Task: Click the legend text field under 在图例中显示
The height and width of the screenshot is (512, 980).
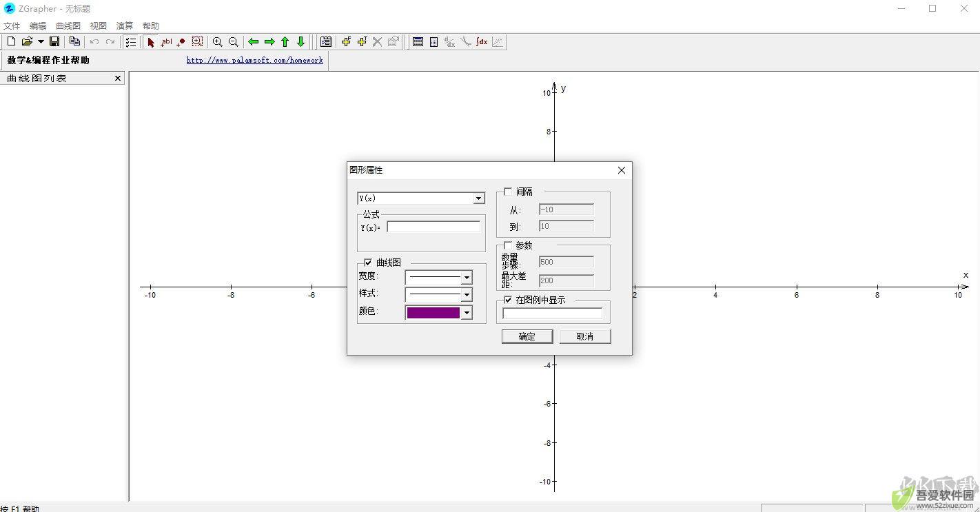Action: [x=552, y=313]
